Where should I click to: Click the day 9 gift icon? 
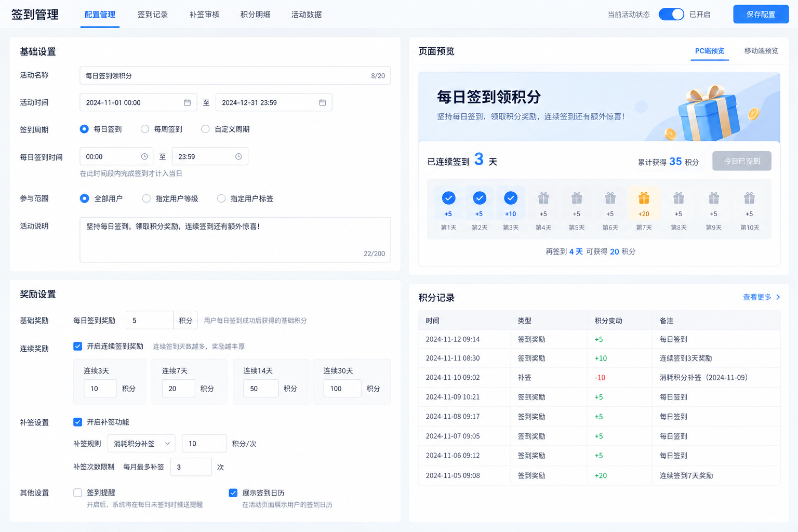click(x=714, y=198)
